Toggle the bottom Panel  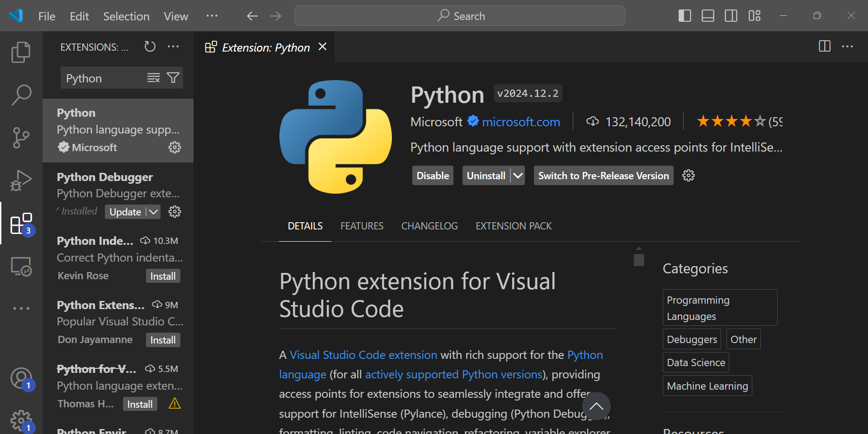(x=708, y=15)
